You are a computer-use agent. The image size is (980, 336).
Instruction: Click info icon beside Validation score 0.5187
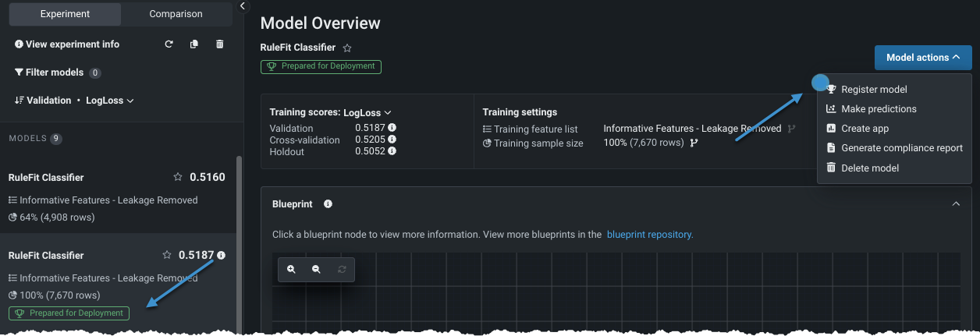(392, 128)
